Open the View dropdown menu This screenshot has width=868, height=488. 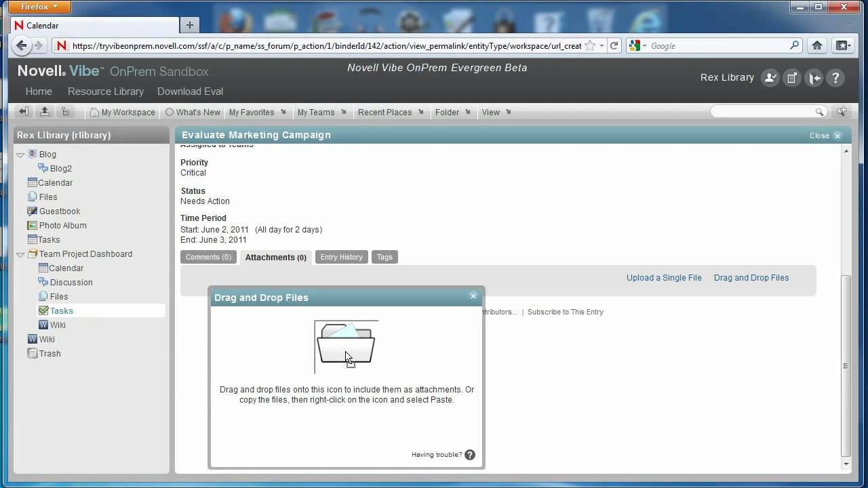pyautogui.click(x=496, y=113)
